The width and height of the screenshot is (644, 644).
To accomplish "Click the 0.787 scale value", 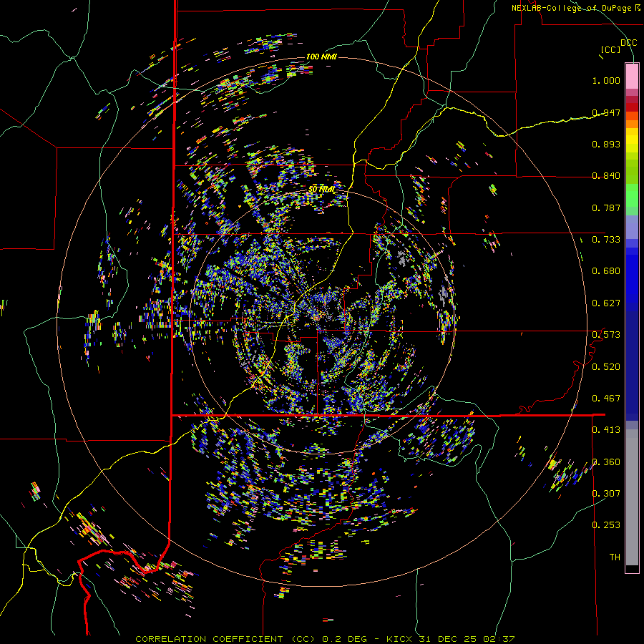I will pyautogui.click(x=606, y=208).
